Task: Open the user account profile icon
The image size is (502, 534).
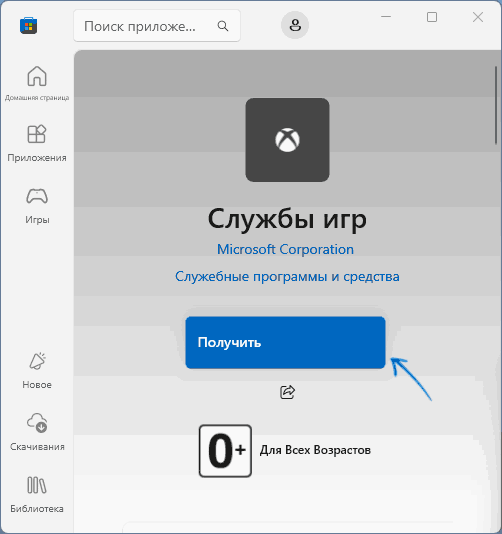Action: 295,25
